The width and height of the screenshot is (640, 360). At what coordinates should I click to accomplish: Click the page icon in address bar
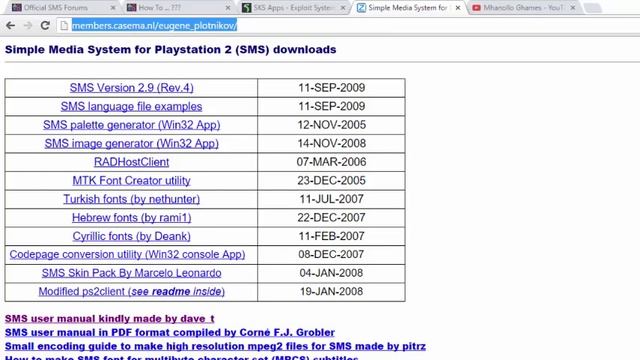pyautogui.click(x=64, y=26)
